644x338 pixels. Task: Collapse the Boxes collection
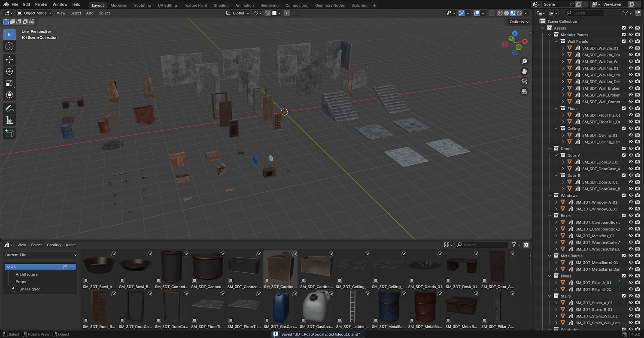coord(550,216)
